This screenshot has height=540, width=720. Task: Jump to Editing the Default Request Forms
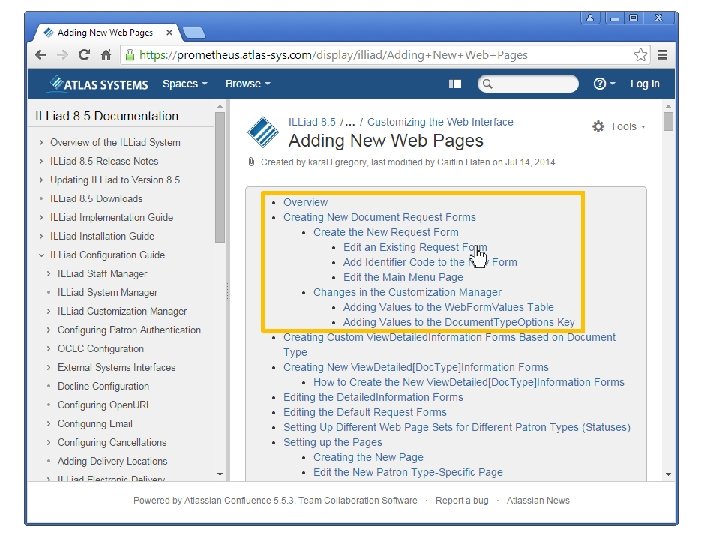[365, 412]
